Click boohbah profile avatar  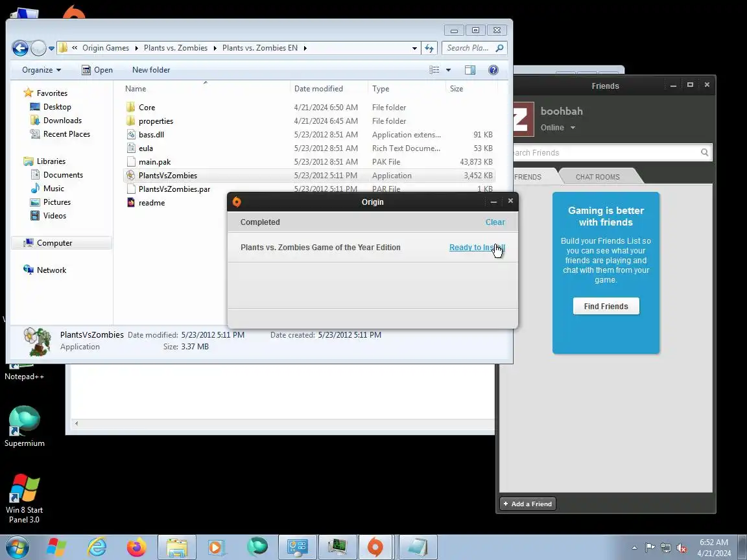tap(523, 119)
